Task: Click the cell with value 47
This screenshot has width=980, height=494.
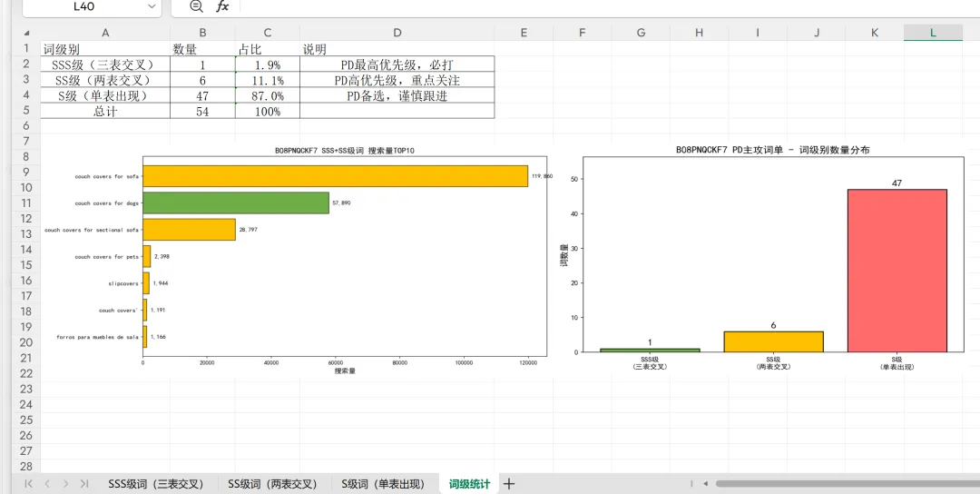Action: [x=202, y=95]
